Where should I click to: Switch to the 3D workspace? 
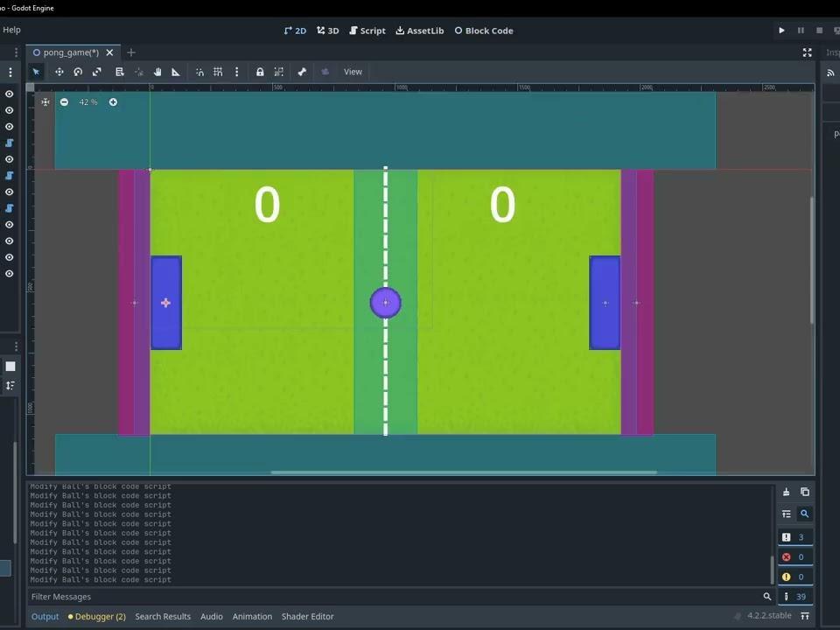coord(327,31)
